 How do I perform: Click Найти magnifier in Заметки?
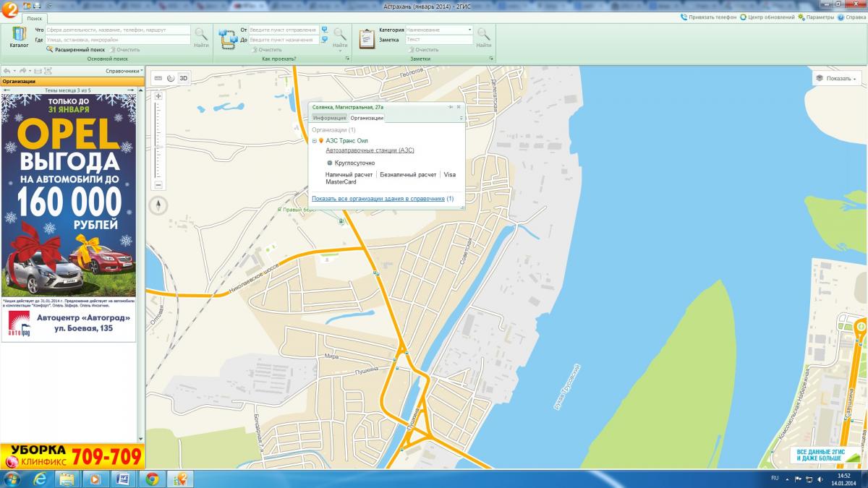[x=483, y=37]
